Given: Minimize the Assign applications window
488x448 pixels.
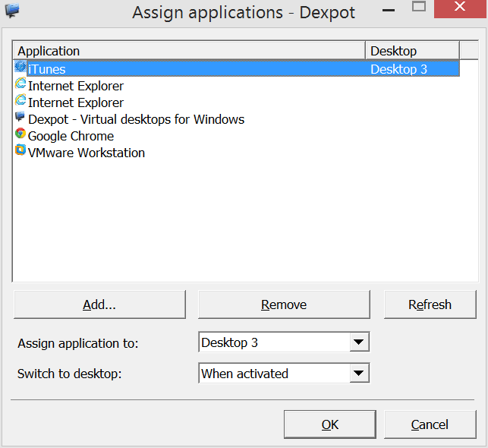Looking at the screenshot, I should pos(389,10).
